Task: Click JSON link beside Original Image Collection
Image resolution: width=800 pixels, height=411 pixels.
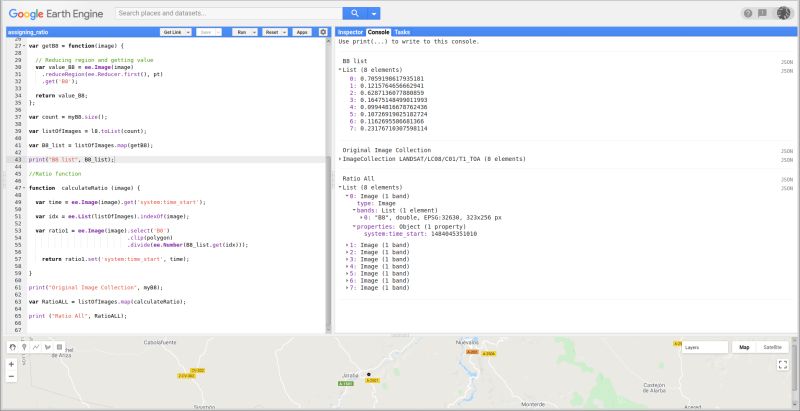Action: pos(787,151)
